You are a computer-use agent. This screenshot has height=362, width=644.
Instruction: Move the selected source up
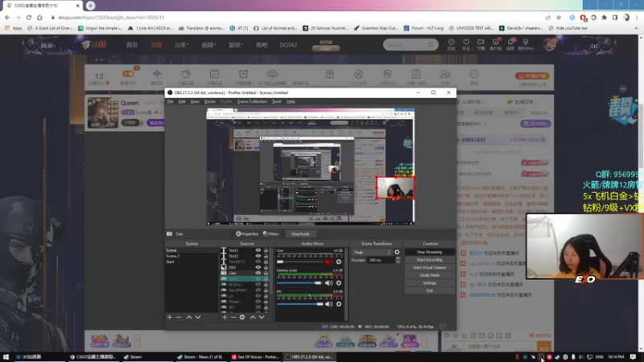pyautogui.click(x=253, y=317)
